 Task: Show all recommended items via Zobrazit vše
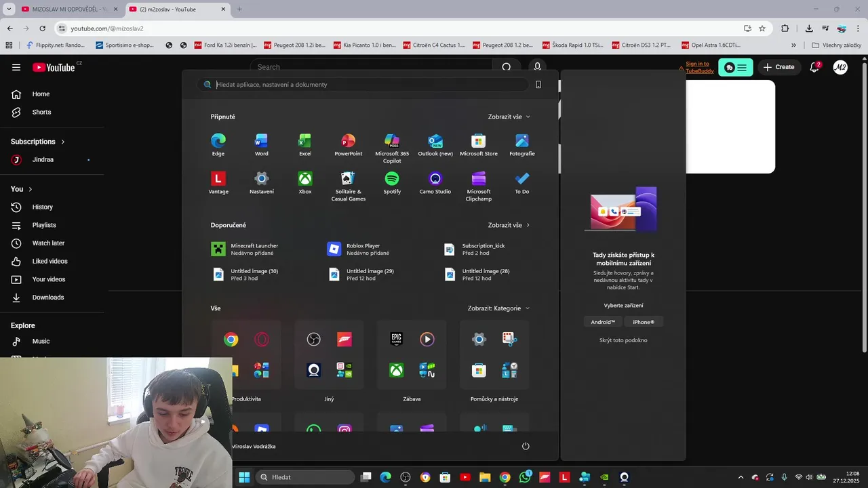coord(509,225)
